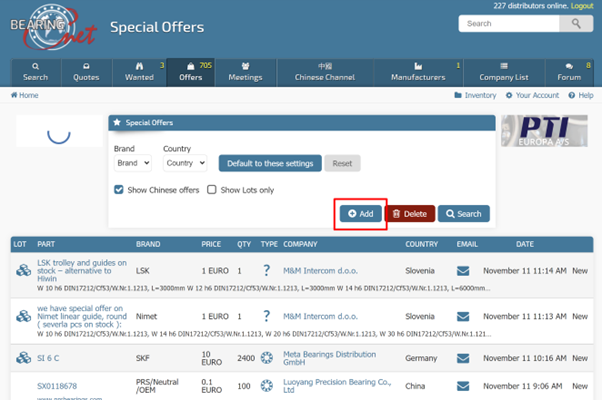Click the DATE column header
The height and width of the screenshot is (400, 602).
525,244
